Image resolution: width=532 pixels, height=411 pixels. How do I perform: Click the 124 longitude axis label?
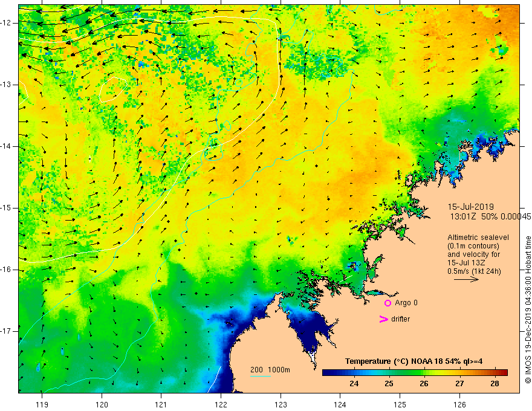(x=340, y=404)
